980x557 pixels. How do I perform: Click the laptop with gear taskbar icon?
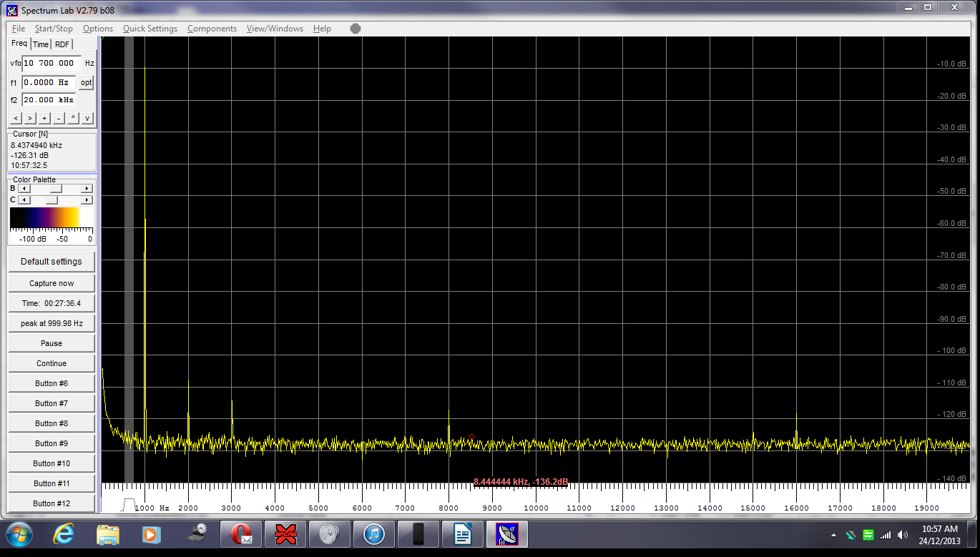pos(196,534)
